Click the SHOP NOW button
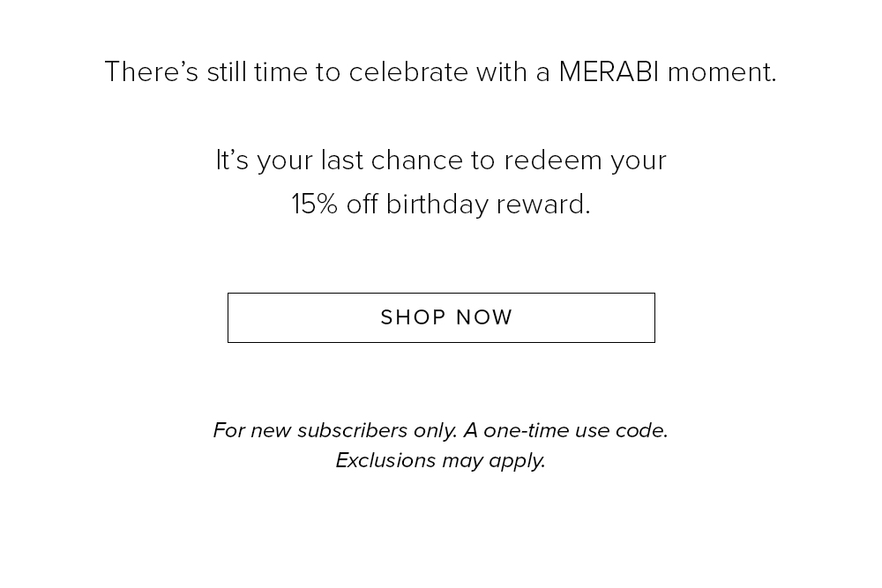 [x=441, y=317]
